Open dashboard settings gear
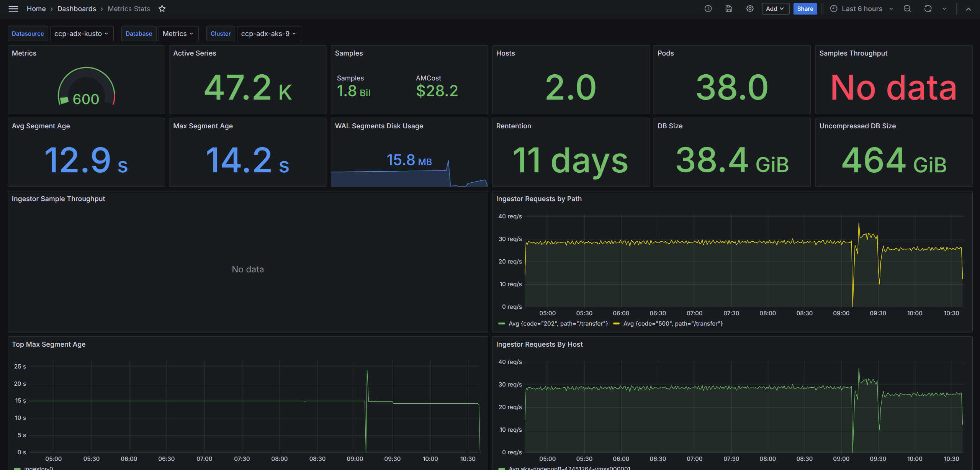Screen dimensions: 980x470 [x=749, y=9]
